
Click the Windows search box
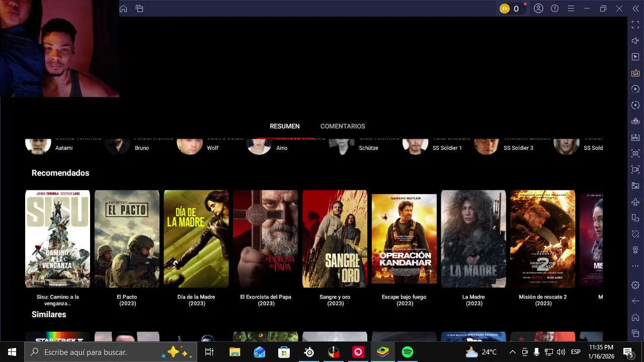pyautogui.click(x=110, y=352)
